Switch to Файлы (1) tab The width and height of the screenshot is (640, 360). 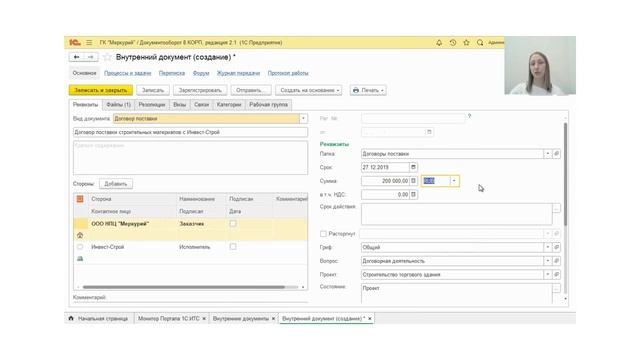[118, 104]
